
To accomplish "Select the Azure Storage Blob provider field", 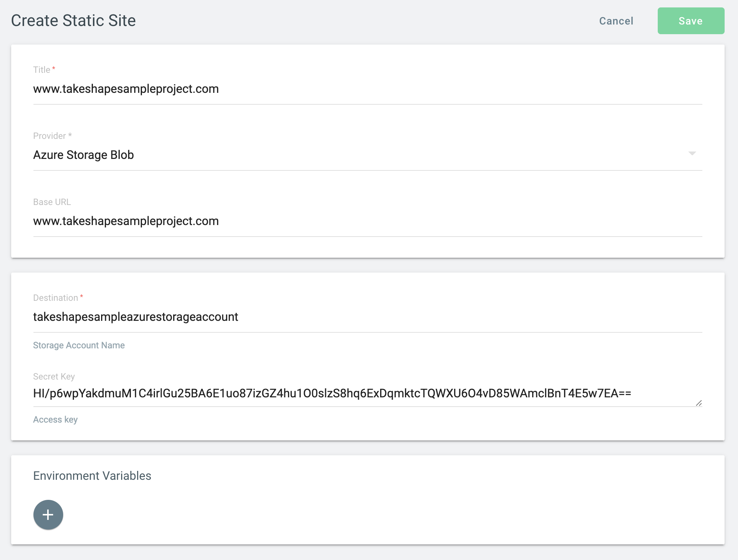I will 368,155.
